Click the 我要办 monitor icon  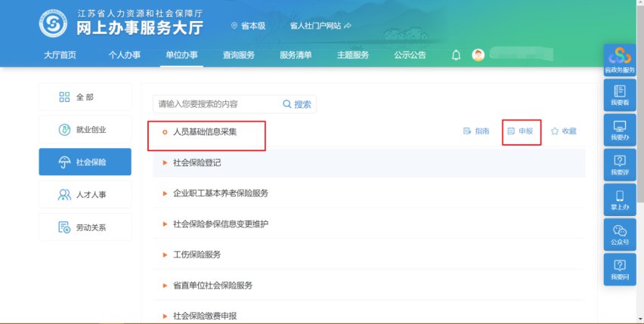point(619,129)
